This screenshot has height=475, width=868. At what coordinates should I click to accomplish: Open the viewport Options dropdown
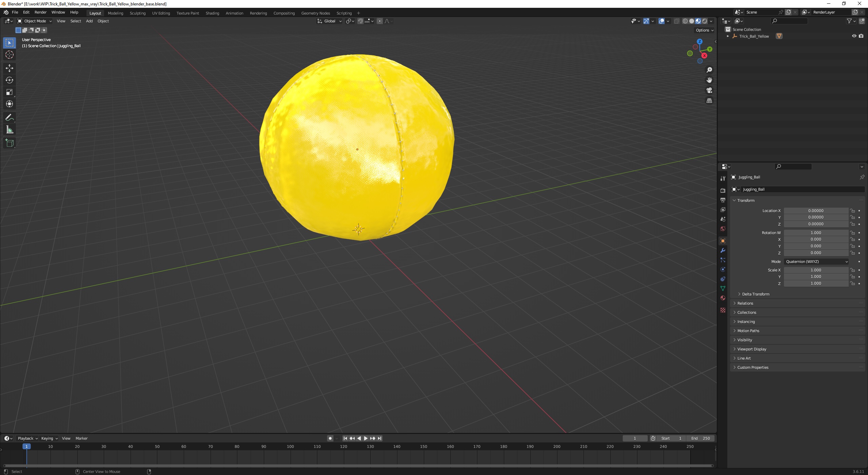click(705, 30)
